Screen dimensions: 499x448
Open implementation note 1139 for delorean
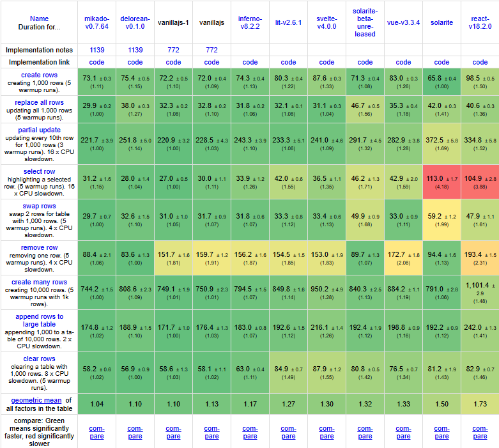135,50
